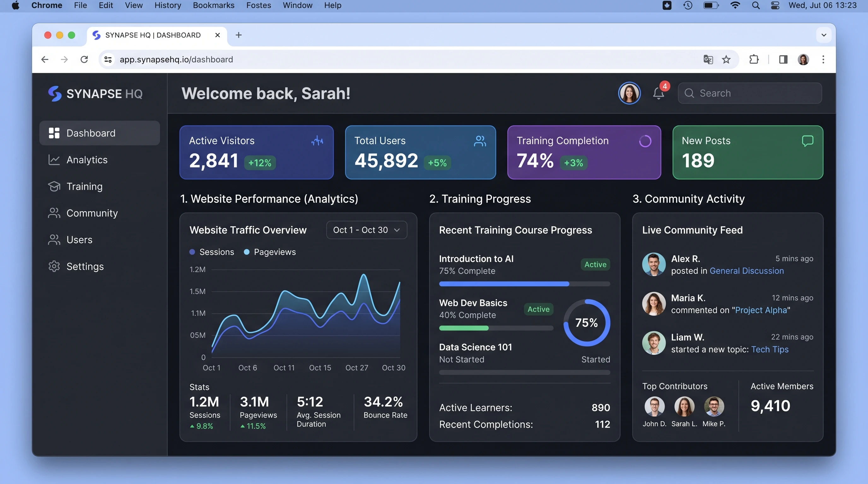868x484 pixels.
Task: Click the Chrome translate page icon
Action: pos(708,60)
